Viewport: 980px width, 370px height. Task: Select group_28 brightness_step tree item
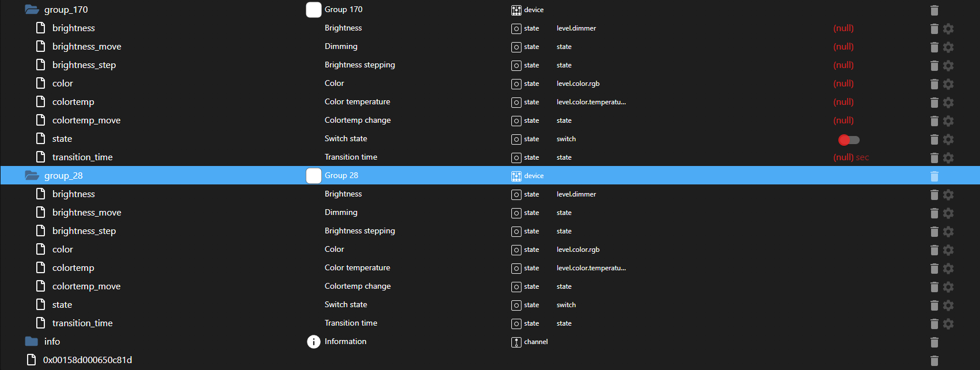coord(84,231)
